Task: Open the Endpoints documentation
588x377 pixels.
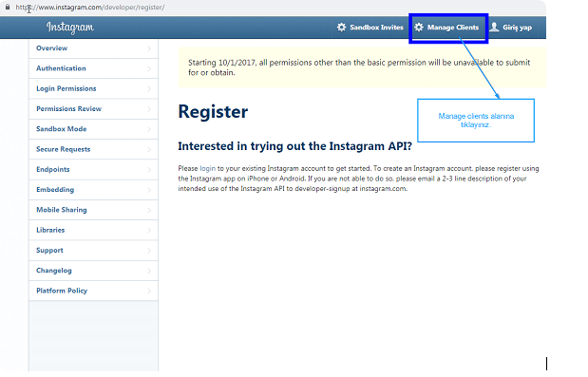Action: [x=93, y=170]
